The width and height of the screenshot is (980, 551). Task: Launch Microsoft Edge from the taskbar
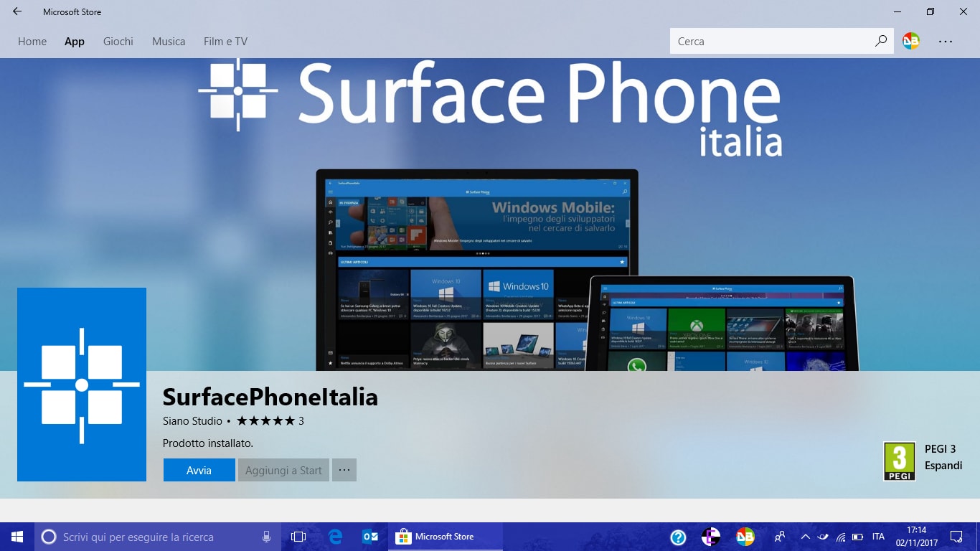(x=335, y=536)
